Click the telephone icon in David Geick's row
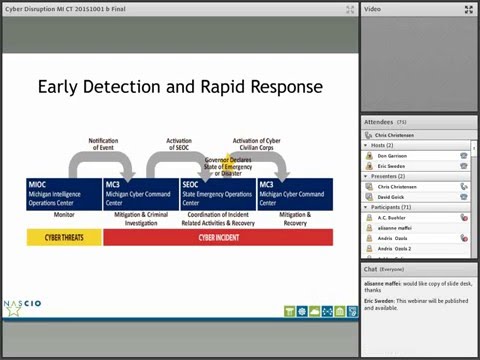 pyautogui.click(x=464, y=197)
